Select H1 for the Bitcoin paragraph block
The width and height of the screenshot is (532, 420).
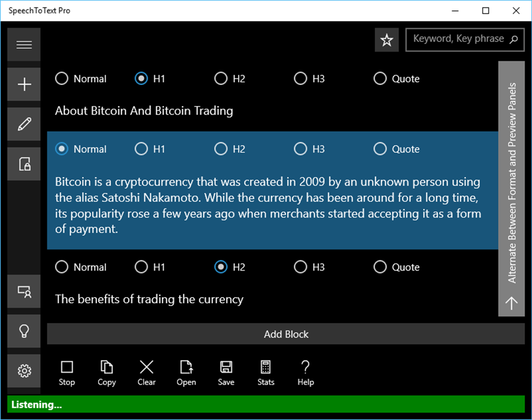pyautogui.click(x=141, y=149)
